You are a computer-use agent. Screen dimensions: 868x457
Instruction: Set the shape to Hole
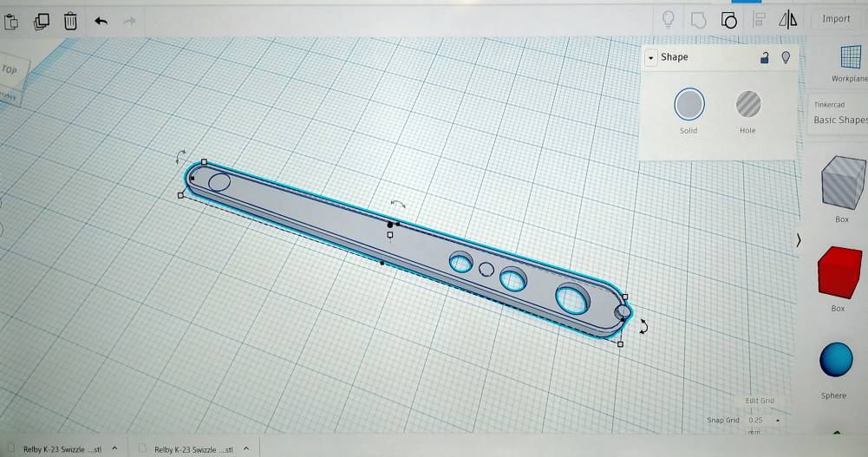point(747,104)
